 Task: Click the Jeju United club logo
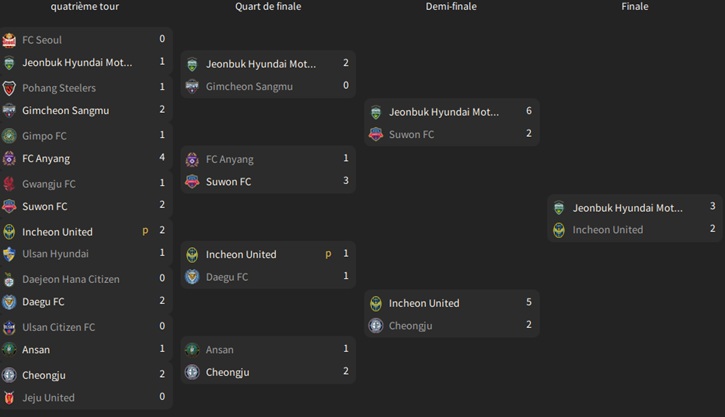[10, 398]
